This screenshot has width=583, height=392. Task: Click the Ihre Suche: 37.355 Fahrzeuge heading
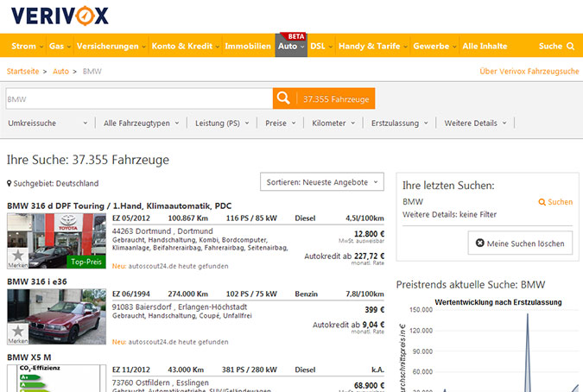click(x=88, y=160)
